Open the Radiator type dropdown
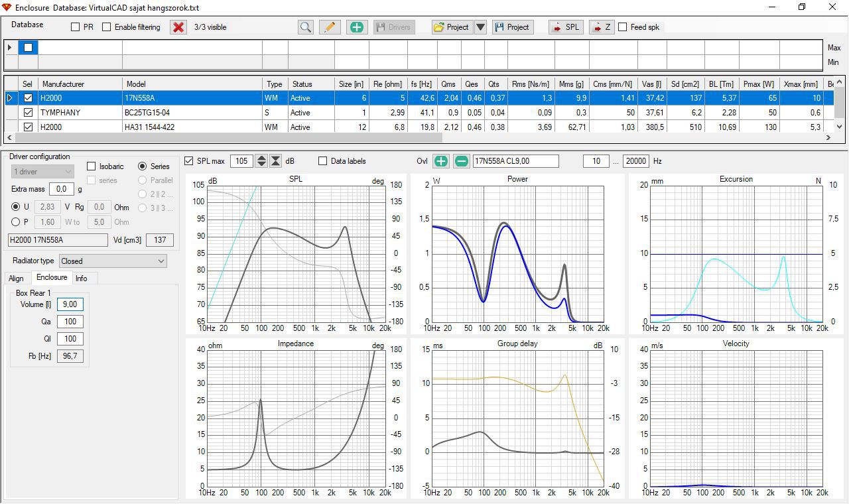The height and width of the screenshot is (504, 849). coord(113,261)
